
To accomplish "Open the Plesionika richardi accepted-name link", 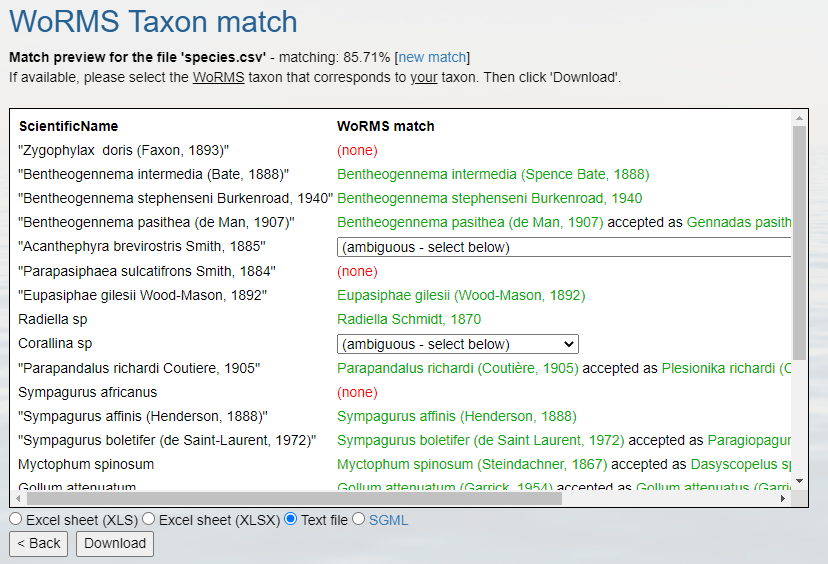I will pyautogui.click(x=726, y=368).
